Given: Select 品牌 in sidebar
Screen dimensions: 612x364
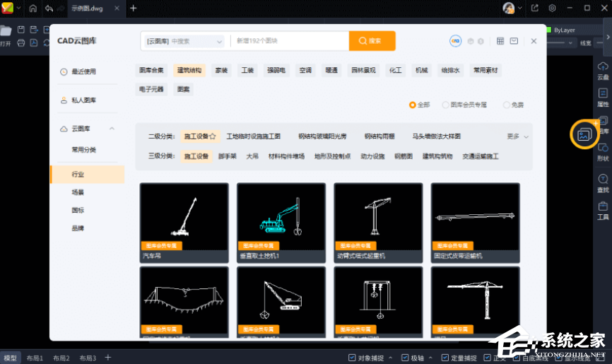Looking at the screenshot, I should tap(78, 228).
